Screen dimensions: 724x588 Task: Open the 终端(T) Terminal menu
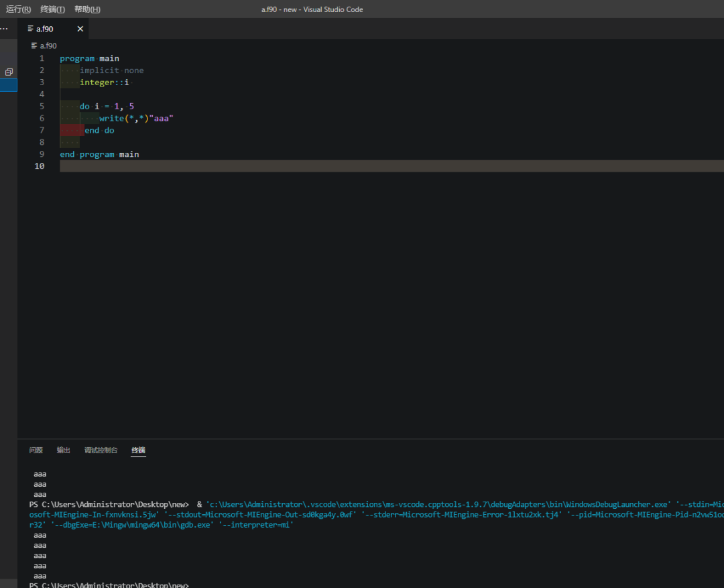tap(52, 9)
